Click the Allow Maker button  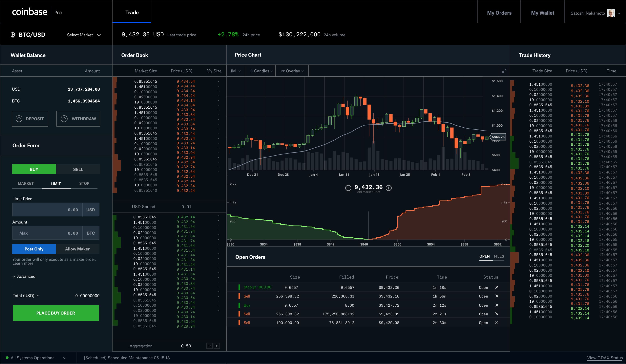click(77, 249)
